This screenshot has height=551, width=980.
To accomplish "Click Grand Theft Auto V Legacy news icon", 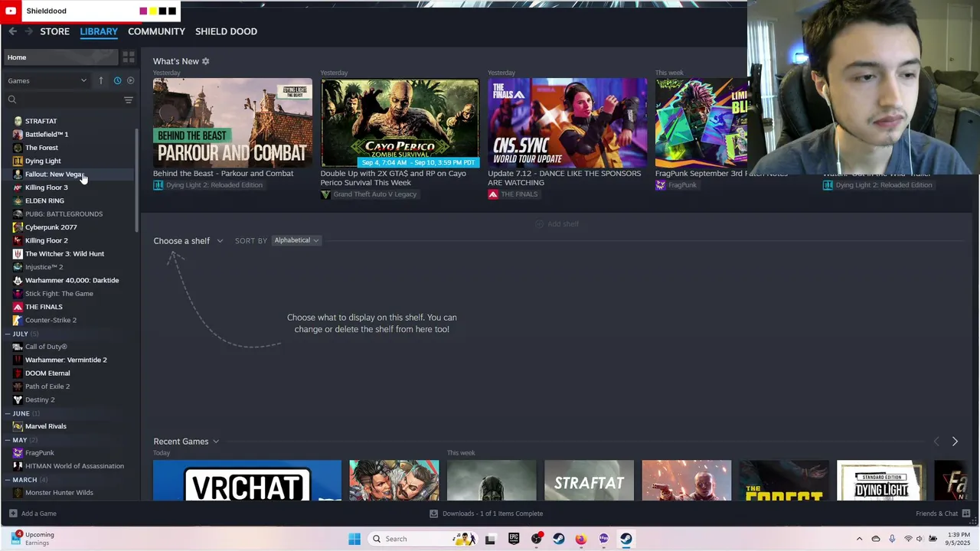I will pyautogui.click(x=325, y=194).
